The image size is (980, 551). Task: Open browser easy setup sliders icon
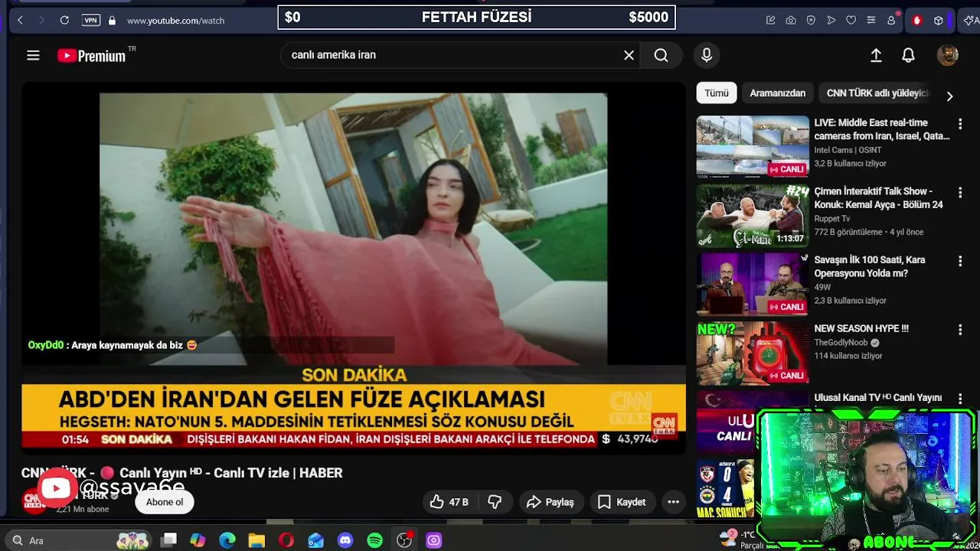871,21
